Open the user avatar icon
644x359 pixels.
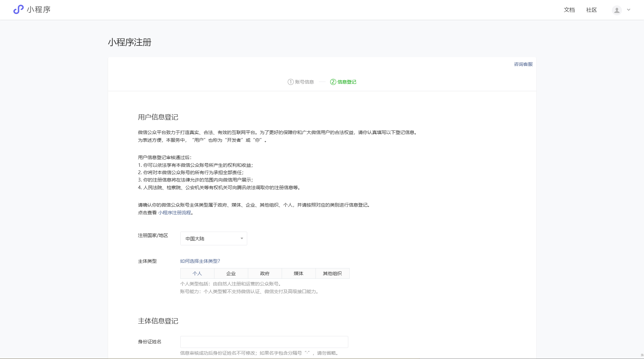tap(617, 10)
